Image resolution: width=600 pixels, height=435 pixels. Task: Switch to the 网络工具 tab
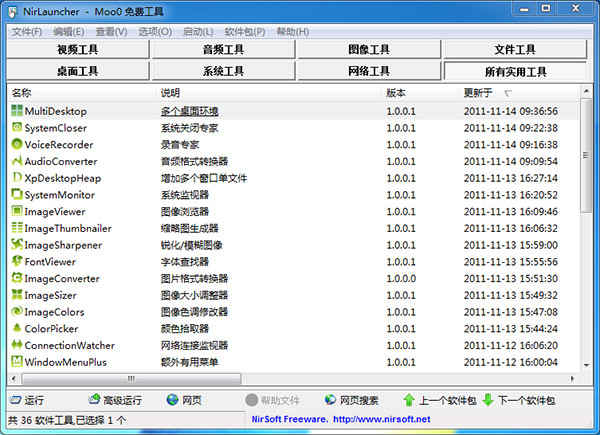pos(369,71)
